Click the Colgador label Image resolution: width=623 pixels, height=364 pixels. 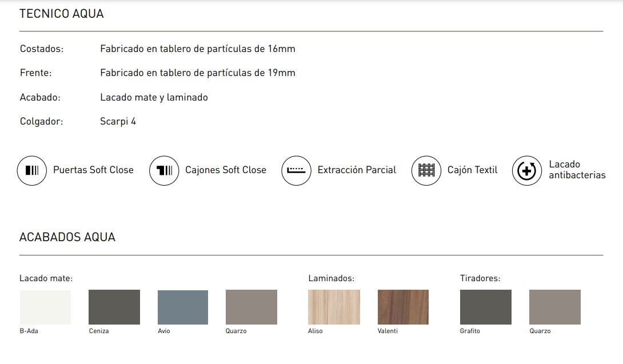pos(42,122)
